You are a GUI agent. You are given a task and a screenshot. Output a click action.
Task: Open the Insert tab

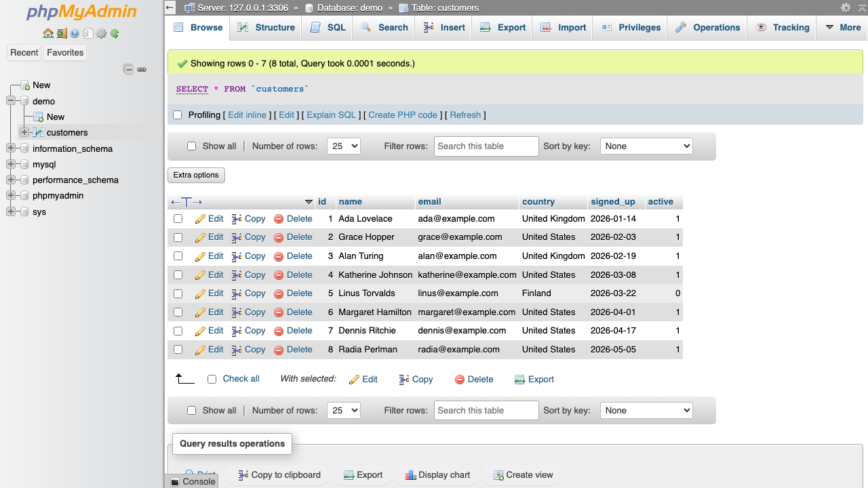tap(444, 28)
